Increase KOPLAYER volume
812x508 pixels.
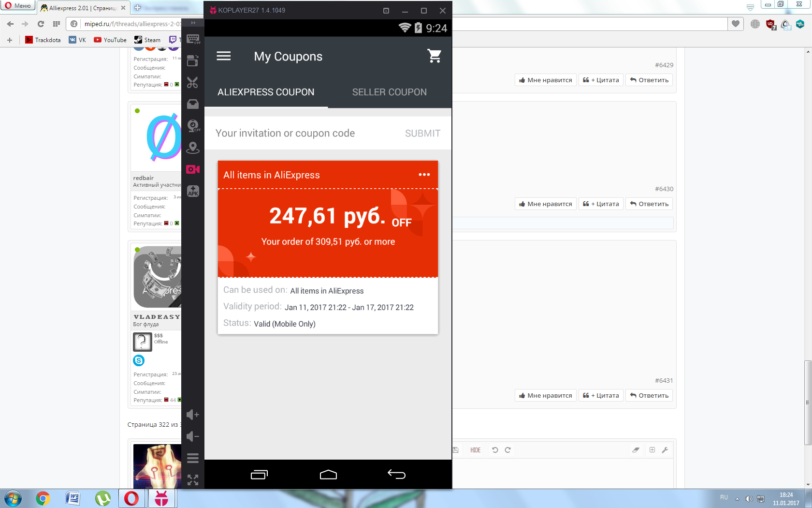[193, 415]
